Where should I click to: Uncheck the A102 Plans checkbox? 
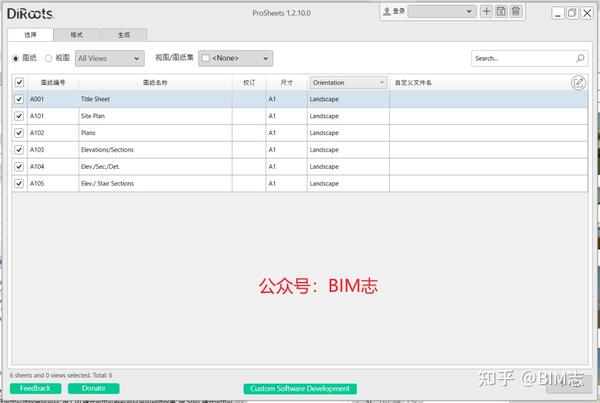coord(19,133)
